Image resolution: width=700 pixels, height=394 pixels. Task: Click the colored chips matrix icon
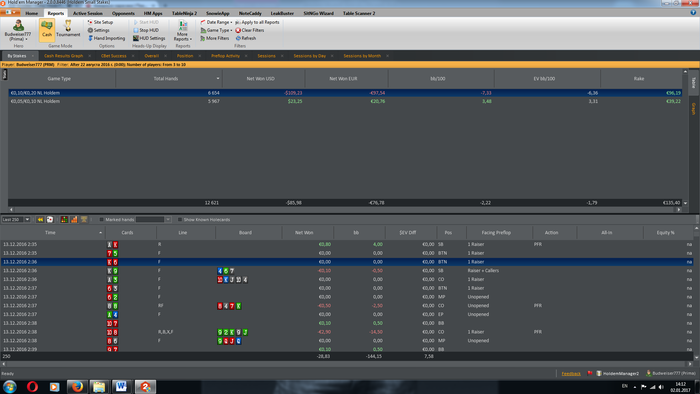pyautogui.click(x=64, y=220)
